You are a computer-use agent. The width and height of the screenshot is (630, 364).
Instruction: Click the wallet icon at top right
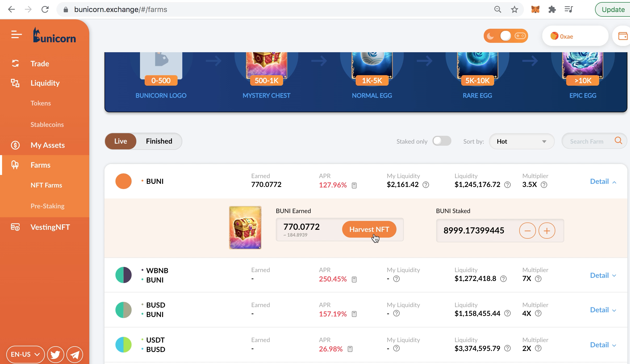pyautogui.click(x=623, y=36)
